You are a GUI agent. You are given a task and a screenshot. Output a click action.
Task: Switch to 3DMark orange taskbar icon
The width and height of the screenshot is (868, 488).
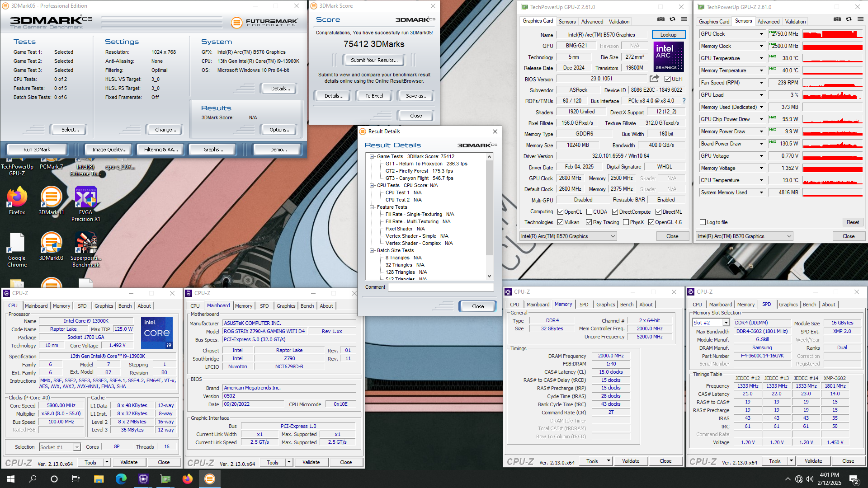[x=210, y=479]
